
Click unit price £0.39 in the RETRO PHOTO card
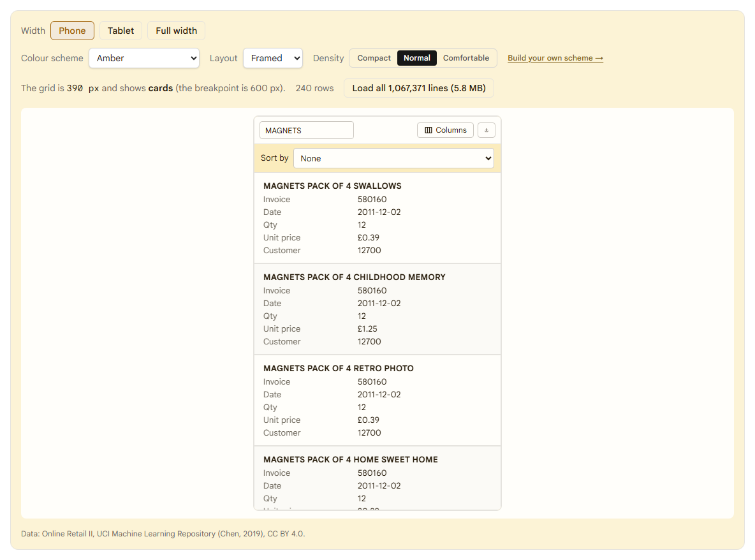(x=369, y=420)
